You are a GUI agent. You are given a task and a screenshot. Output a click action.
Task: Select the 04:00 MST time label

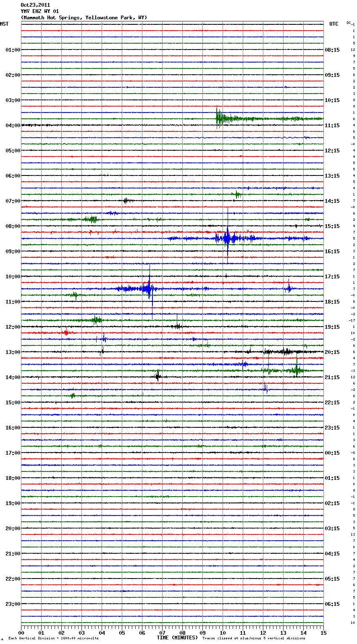pyautogui.click(x=13, y=125)
